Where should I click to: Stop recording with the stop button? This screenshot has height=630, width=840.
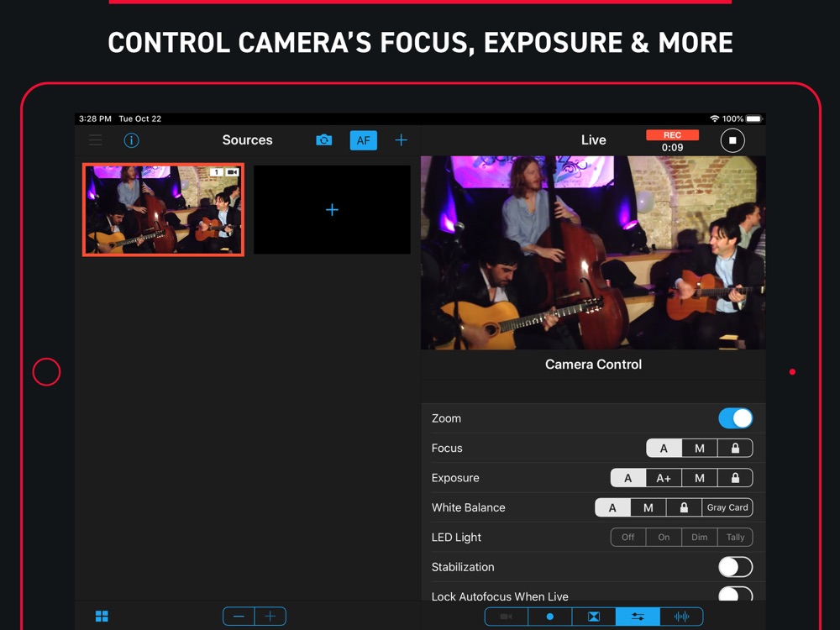732,140
